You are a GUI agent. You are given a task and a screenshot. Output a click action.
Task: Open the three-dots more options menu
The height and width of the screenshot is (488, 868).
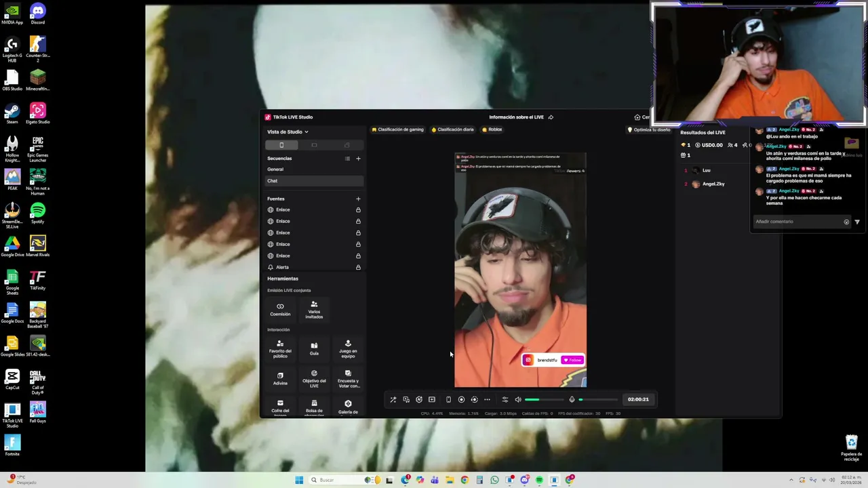pos(487,399)
